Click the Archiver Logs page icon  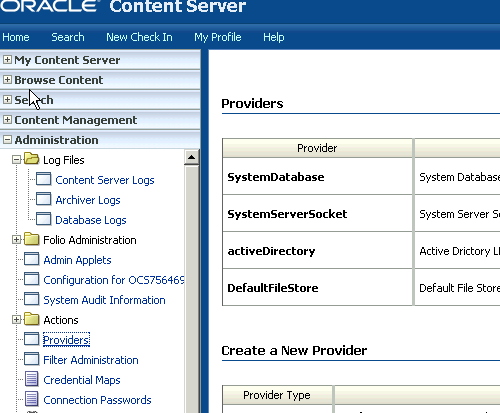[43, 199]
